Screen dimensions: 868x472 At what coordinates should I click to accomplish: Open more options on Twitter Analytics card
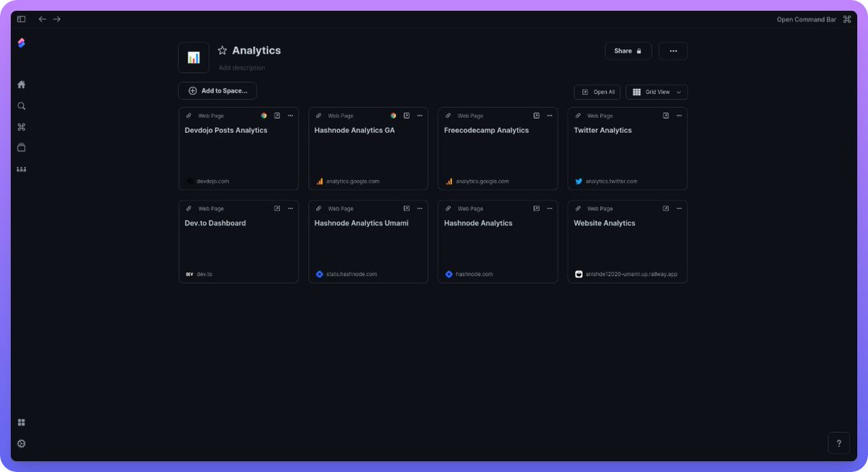tap(679, 116)
